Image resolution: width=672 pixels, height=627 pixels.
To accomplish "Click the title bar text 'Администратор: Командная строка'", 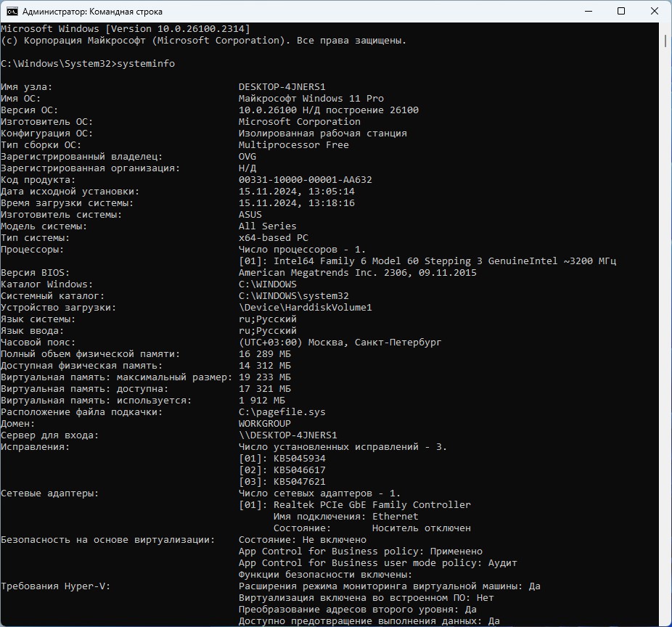I will [92, 12].
